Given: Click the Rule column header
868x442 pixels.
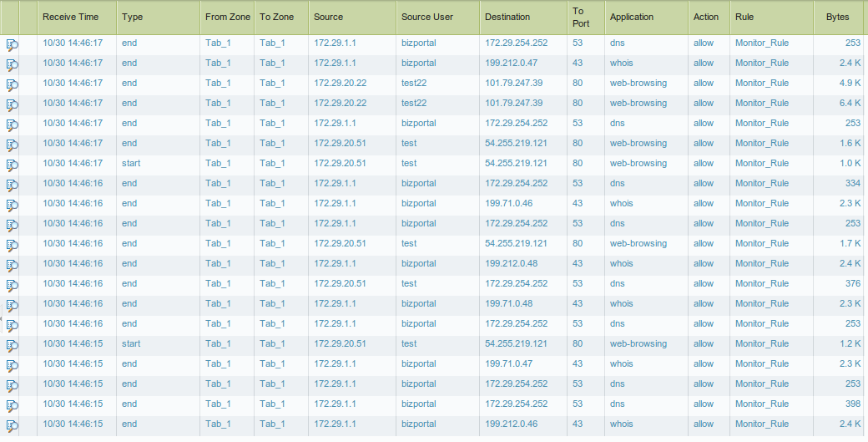Looking at the screenshot, I should (x=744, y=17).
